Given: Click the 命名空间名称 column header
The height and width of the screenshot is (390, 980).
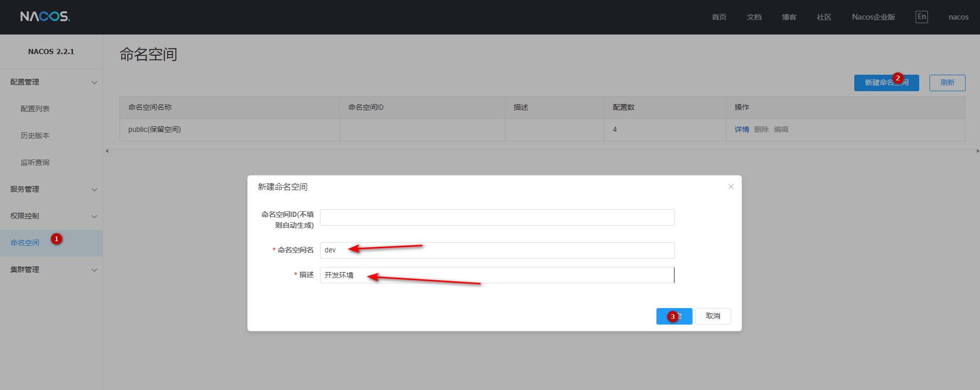Looking at the screenshot, I should click(x=230, y=108).
